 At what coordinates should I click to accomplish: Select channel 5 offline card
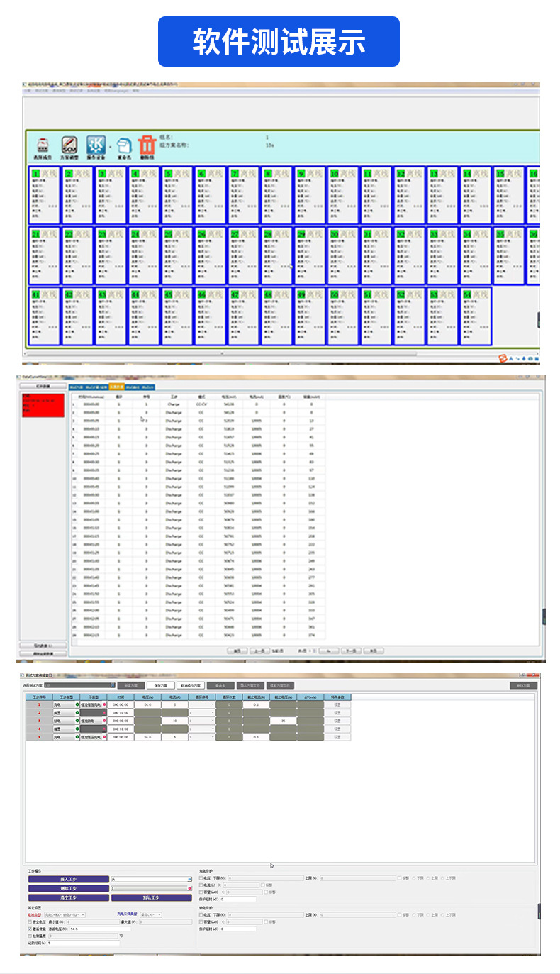(177, 196)
